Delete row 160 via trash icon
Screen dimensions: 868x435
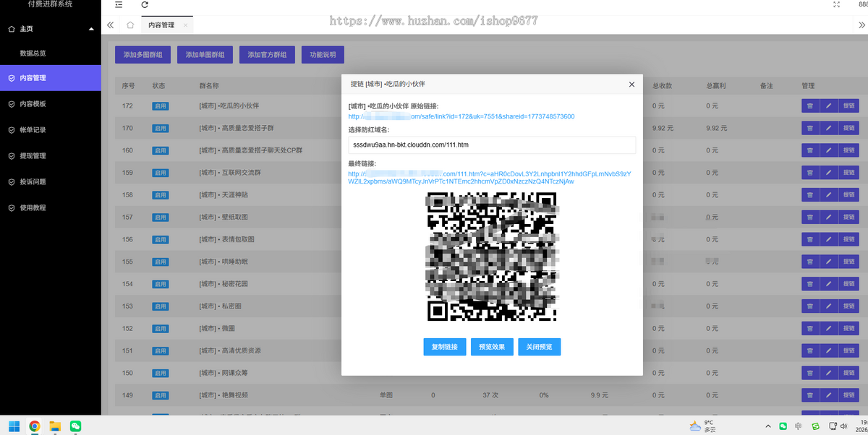pyautogui.click(x=810, y=150)
